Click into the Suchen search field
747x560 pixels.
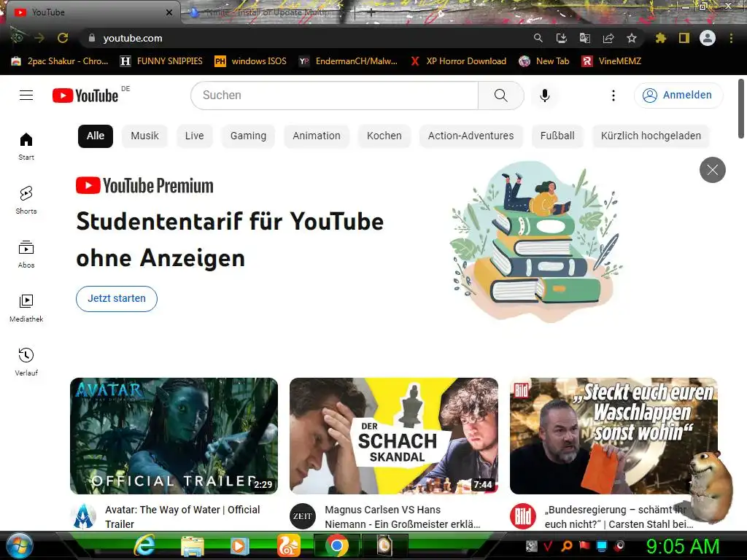coord(334,96)
